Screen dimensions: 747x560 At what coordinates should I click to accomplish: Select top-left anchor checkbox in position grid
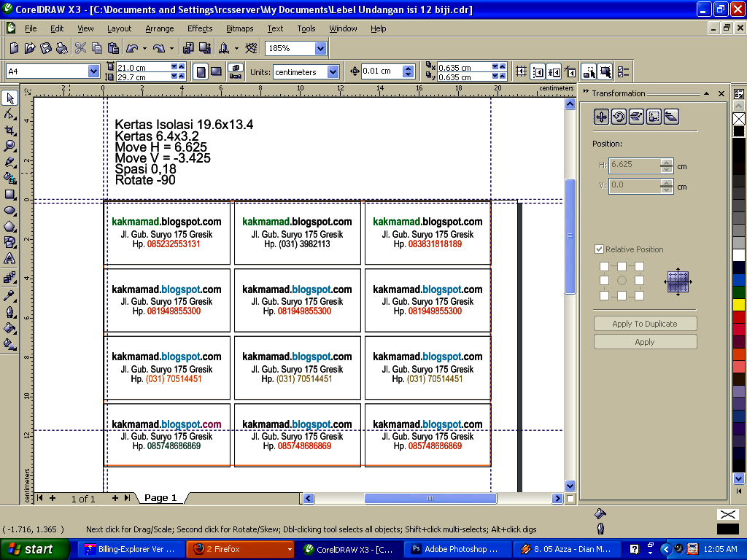coord(604,266)
